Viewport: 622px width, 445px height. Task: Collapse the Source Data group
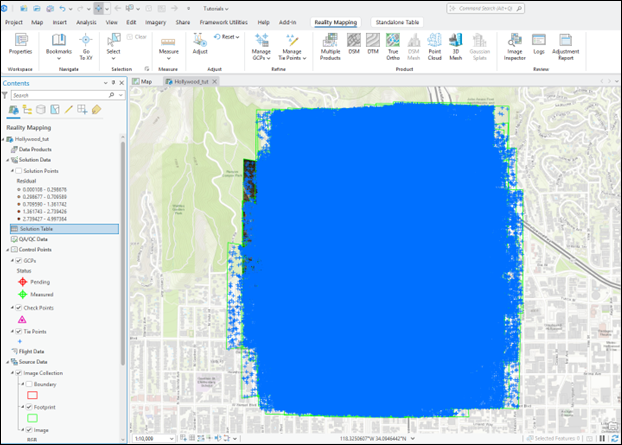(x=8, y=362)
